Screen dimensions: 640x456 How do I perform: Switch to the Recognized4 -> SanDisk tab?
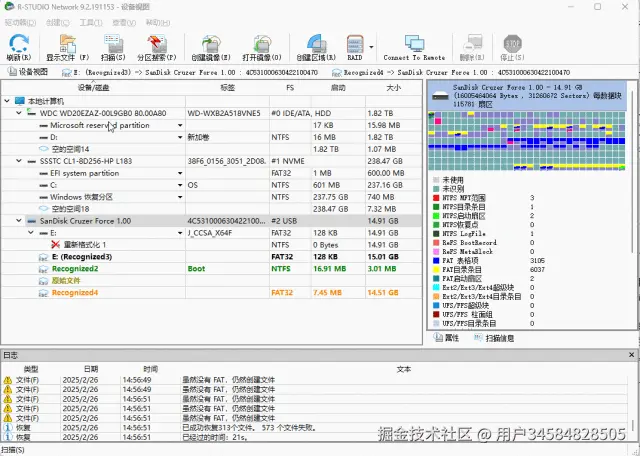(451, 73)
